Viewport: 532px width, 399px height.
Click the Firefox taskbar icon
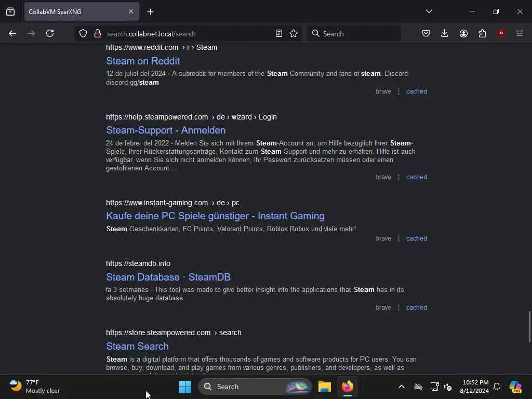[348, 387]
